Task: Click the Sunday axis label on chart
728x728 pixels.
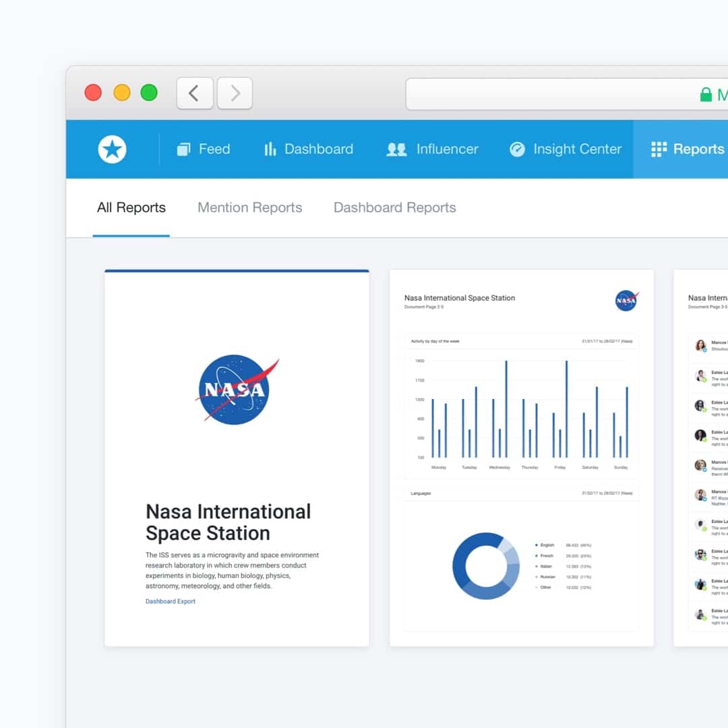Action: tap(621, 468)
